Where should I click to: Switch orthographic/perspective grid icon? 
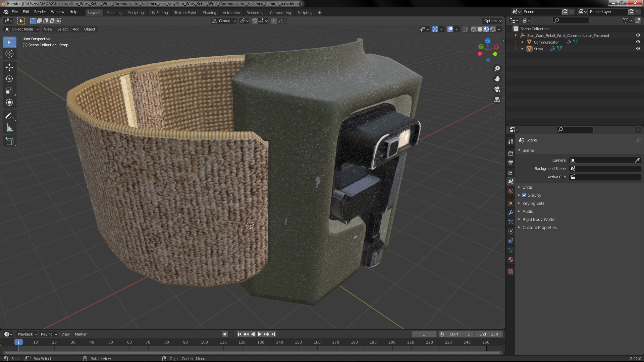(x=497, y=100)
